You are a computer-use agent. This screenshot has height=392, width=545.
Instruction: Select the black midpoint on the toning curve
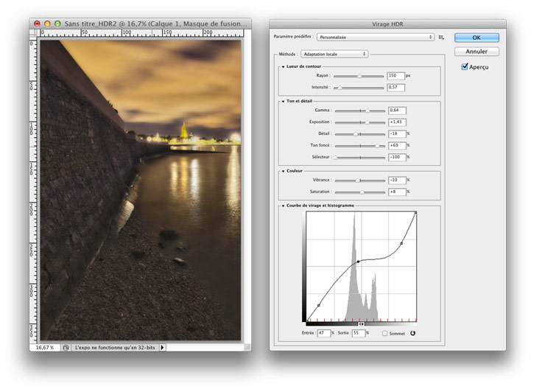tap(359, 262)
